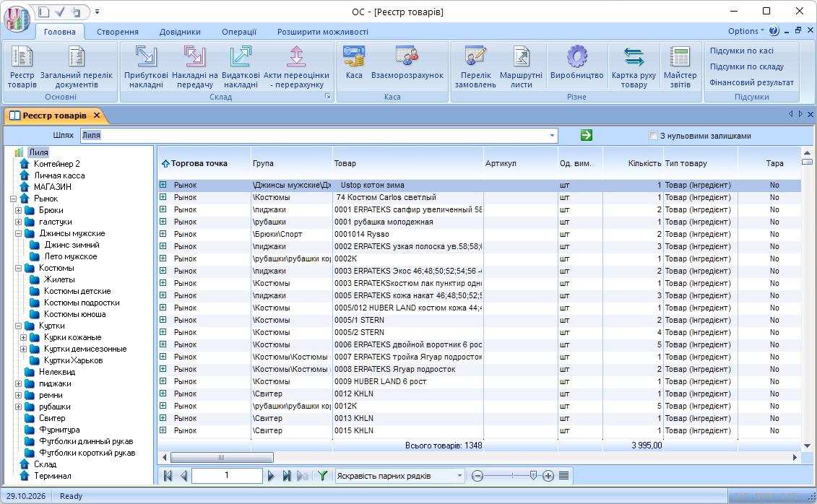Open the help question mark icon

coord(774,31)
